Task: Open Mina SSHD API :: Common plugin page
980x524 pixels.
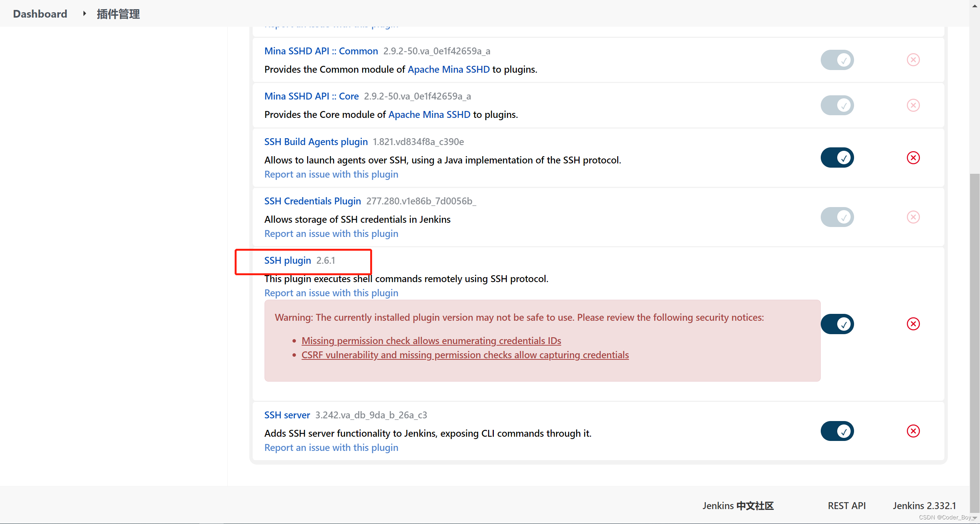Action: pos(321,51)
